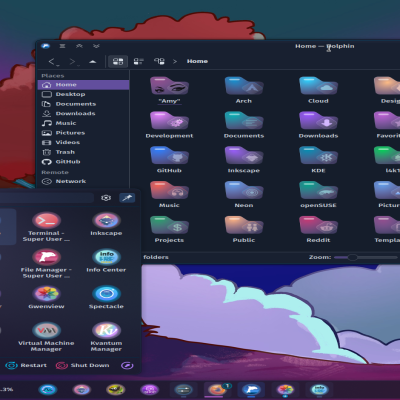The image size is (400, 400).
Task: Toggle keep-above-others button in Dolphin title bar
Action: pos(79,46)
